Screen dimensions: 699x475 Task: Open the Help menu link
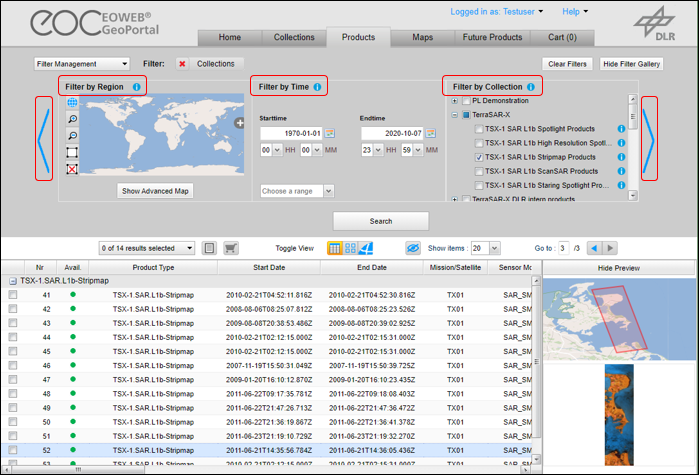pyautogui.click(x=574, y=12)
